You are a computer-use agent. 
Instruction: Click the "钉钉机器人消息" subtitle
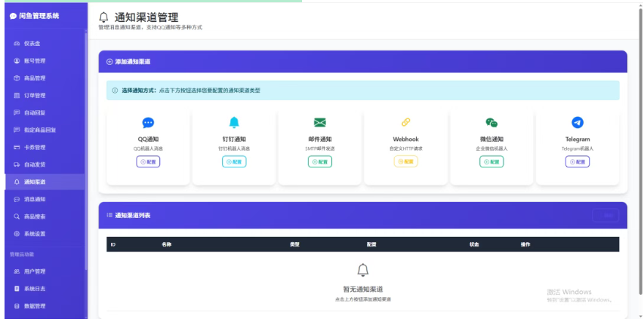[234, 149]
